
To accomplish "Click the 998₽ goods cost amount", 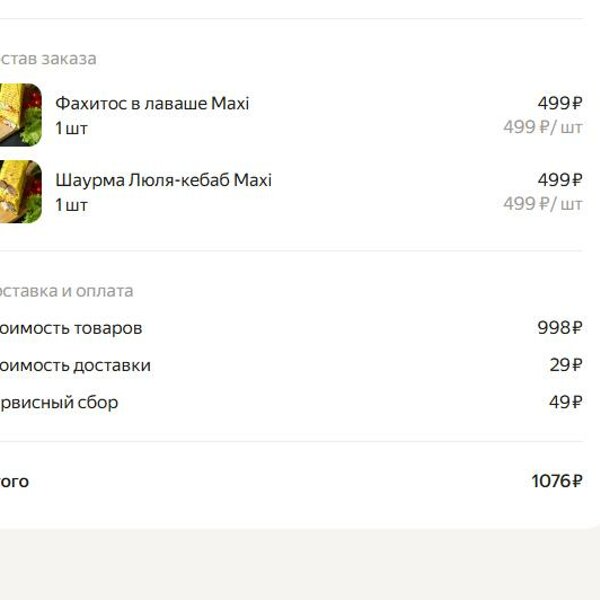I will pos(560,328).
